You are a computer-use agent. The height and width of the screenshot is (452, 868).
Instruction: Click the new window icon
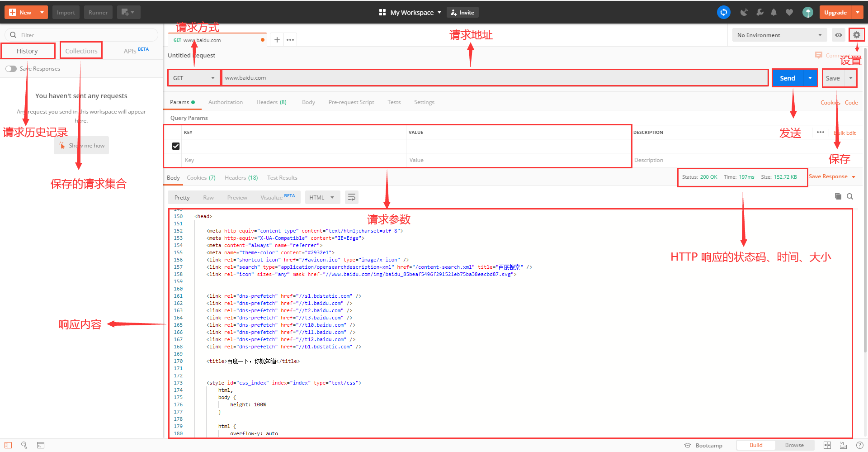click(x=128, y=12)
